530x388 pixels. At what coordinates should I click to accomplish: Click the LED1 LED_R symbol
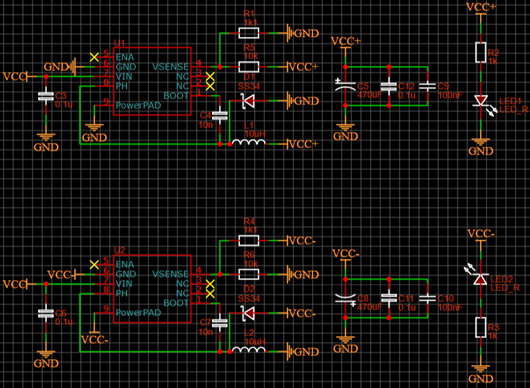(x=481, y=101)
